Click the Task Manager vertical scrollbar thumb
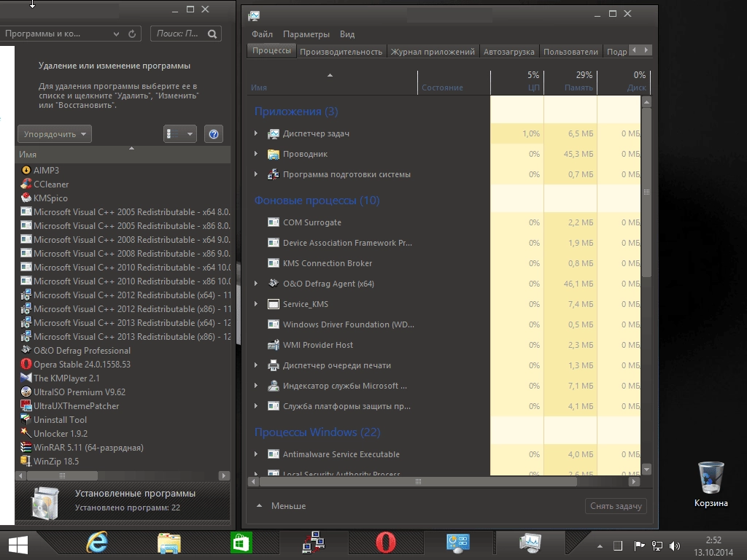 646,192
